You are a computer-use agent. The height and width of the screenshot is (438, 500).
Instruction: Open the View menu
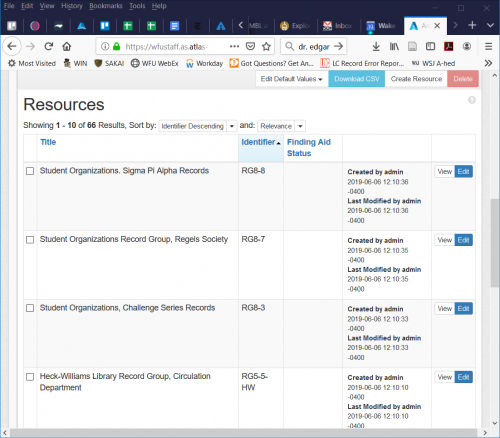tap(47, 6)
